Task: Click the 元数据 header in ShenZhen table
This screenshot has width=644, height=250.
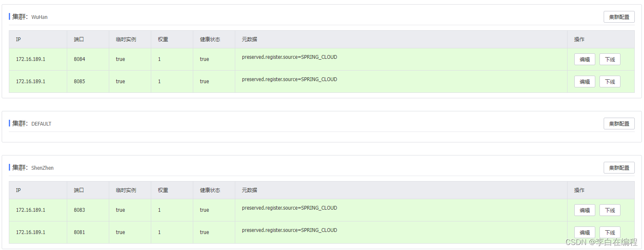Action: (x=250, y=190)
